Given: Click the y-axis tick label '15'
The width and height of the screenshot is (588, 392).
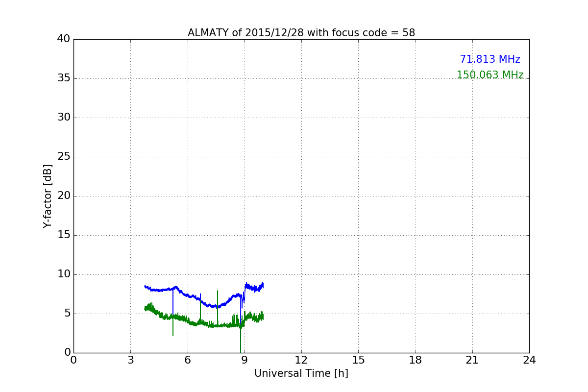Looking at the screenshot, I should tap(64, 235).
